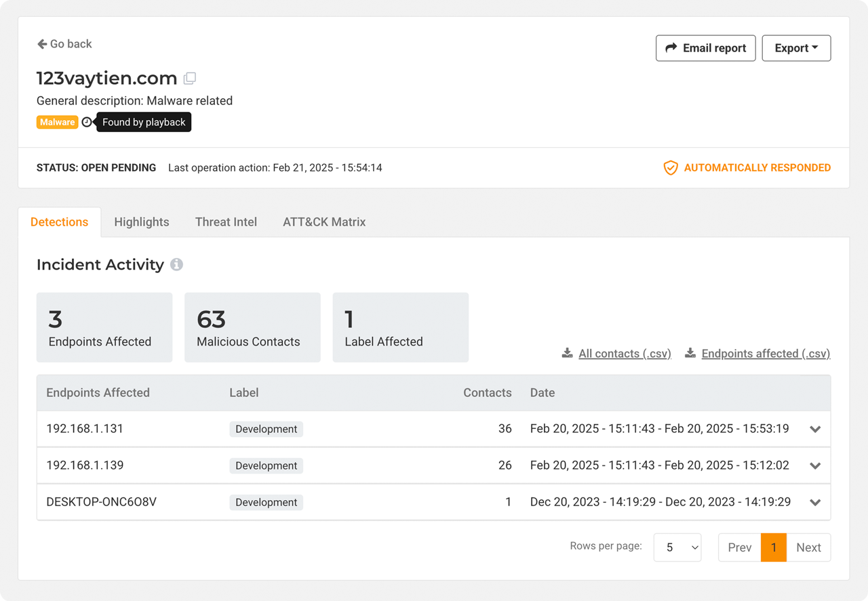Viewport: 868px width, 601px height.
Task: Click the Incident Activity info icon
Action: point(176,265)
